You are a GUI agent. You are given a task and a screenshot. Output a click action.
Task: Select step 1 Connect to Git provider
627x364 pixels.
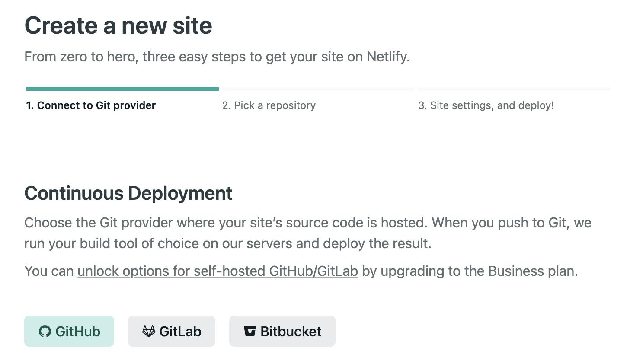pos(91,105)
